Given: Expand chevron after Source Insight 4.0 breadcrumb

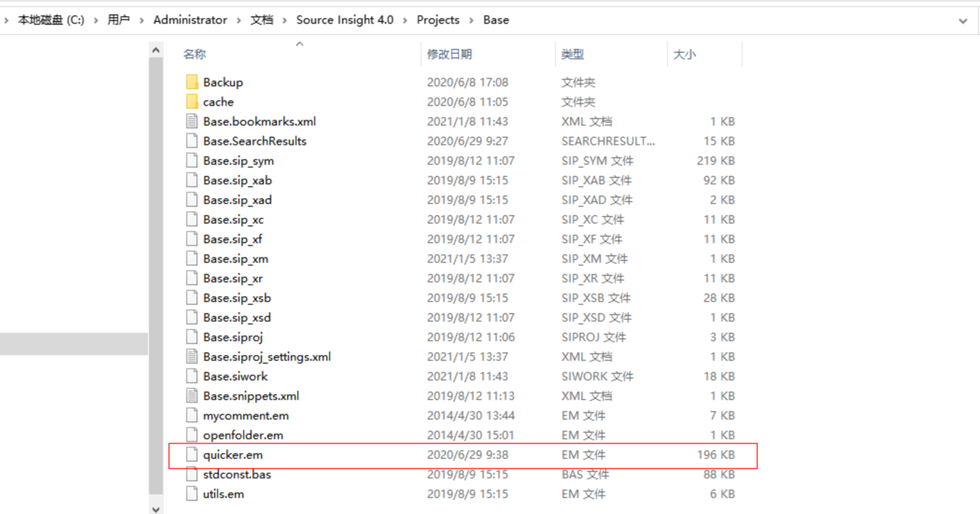Looking at the screenshot, I should click(405, 20).
